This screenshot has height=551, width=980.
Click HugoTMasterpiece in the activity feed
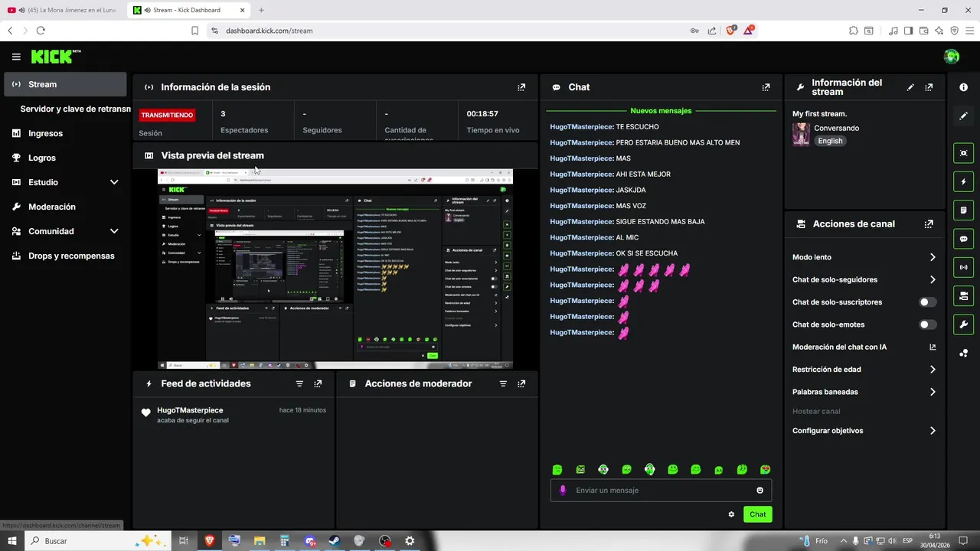[190, 410]
